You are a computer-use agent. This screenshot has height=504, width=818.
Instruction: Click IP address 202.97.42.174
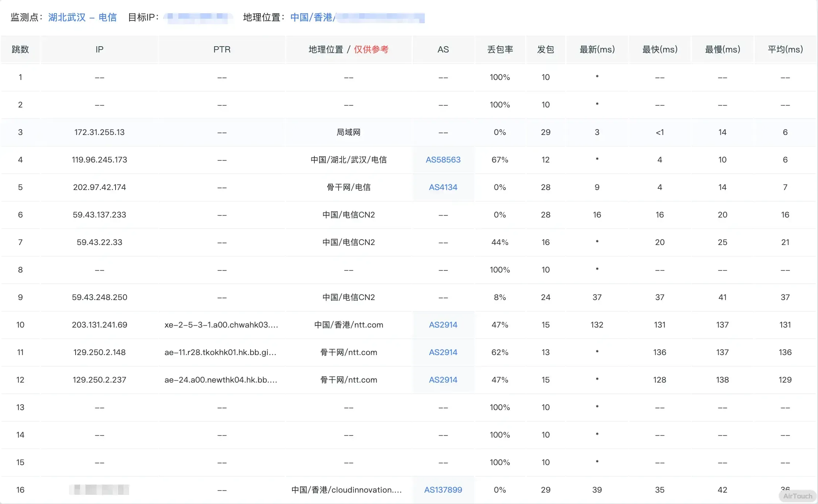pyautogui.click(x=99, y=187)
